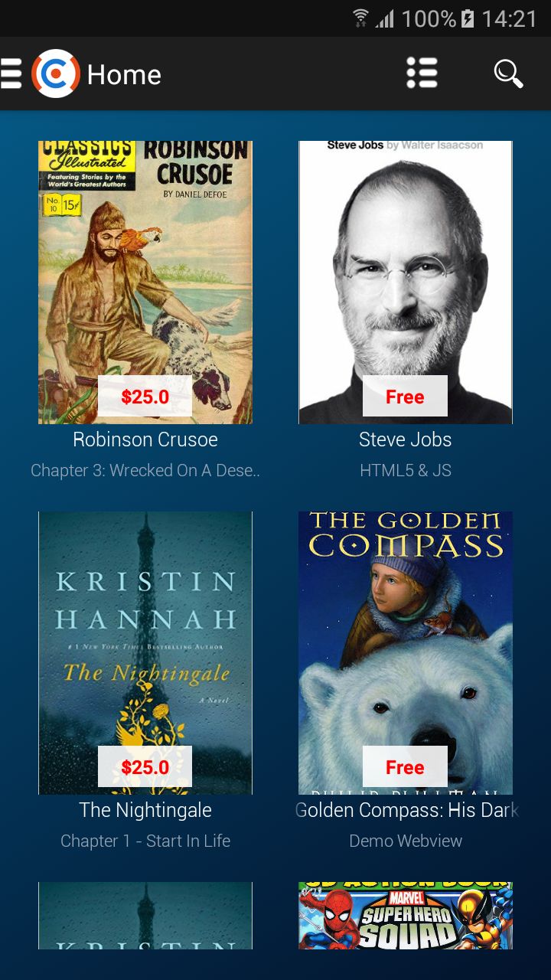
Task: Tap the Home title in header
Action: pos(124,75)
